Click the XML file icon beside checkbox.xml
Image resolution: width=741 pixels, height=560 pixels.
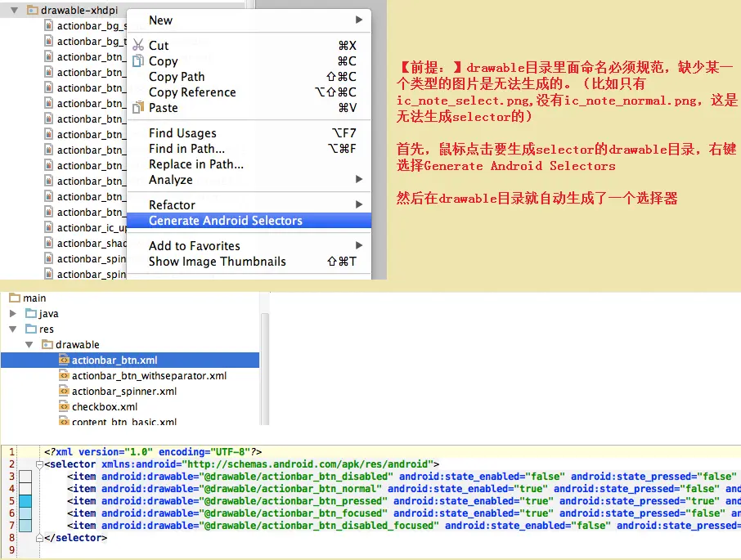click(x=64, y=406)
